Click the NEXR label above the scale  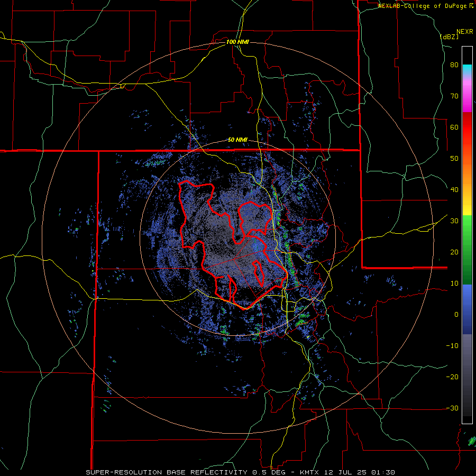click(x=465, y=32)
